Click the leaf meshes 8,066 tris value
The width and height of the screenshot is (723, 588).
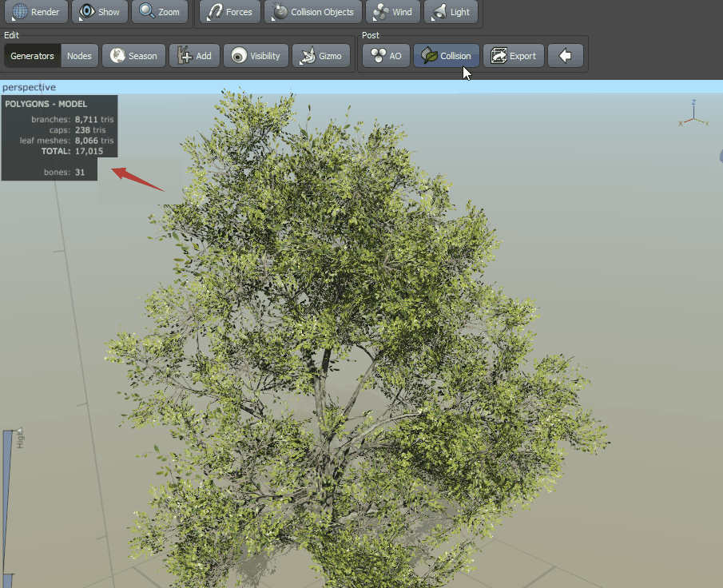(x=94, y=141)
